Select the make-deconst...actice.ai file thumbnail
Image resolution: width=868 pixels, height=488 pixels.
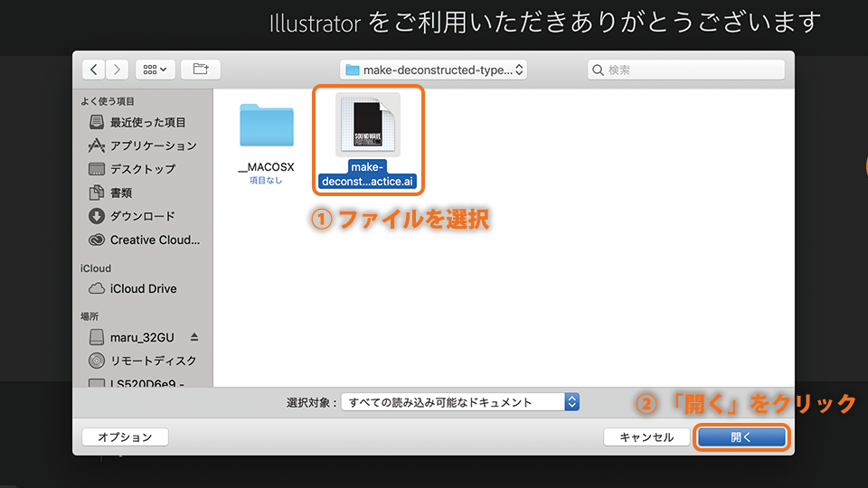pos(368,125)
